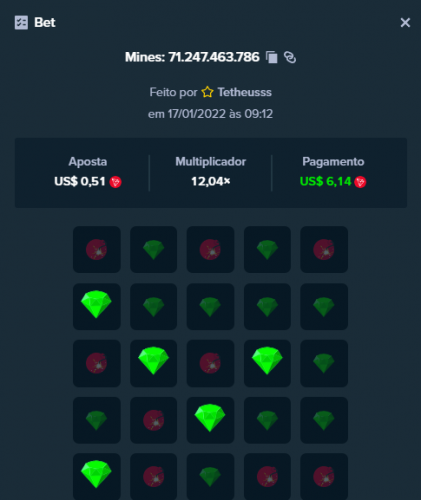
Task: Select the bright gem in third row, second column
Action: coord(153,363)
